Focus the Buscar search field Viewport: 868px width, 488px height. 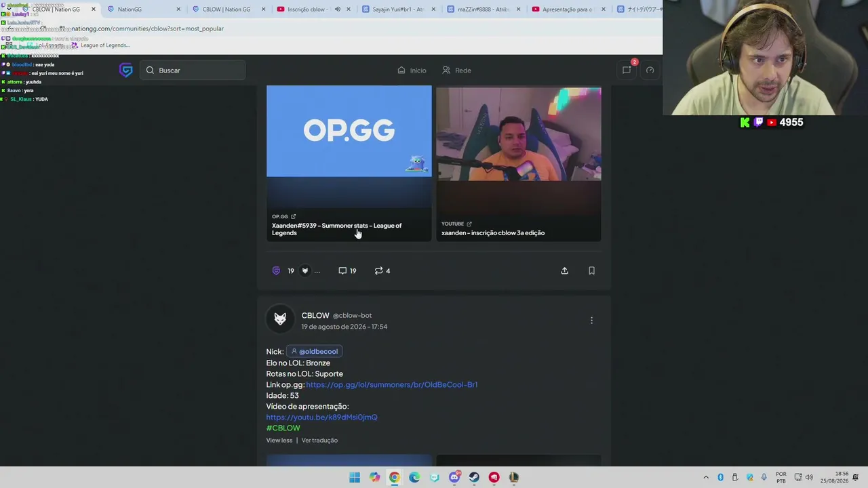click(x=193, y=70)
